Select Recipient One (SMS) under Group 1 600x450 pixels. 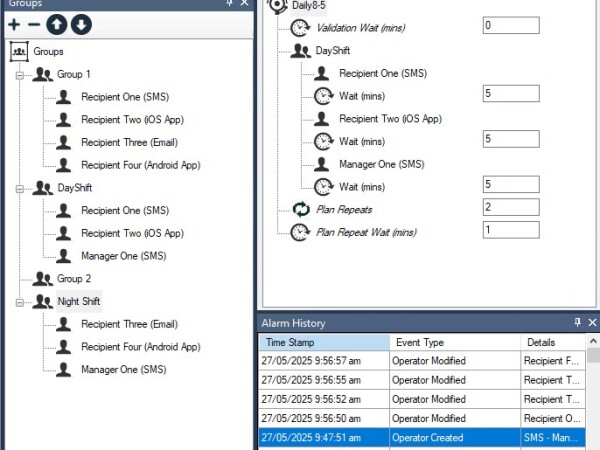click(x=125, y=97)
